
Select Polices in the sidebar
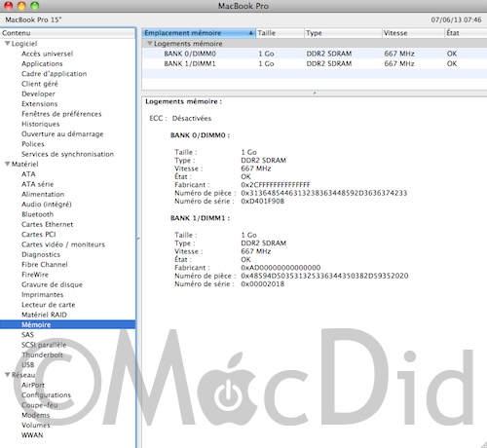click(33, 144)
